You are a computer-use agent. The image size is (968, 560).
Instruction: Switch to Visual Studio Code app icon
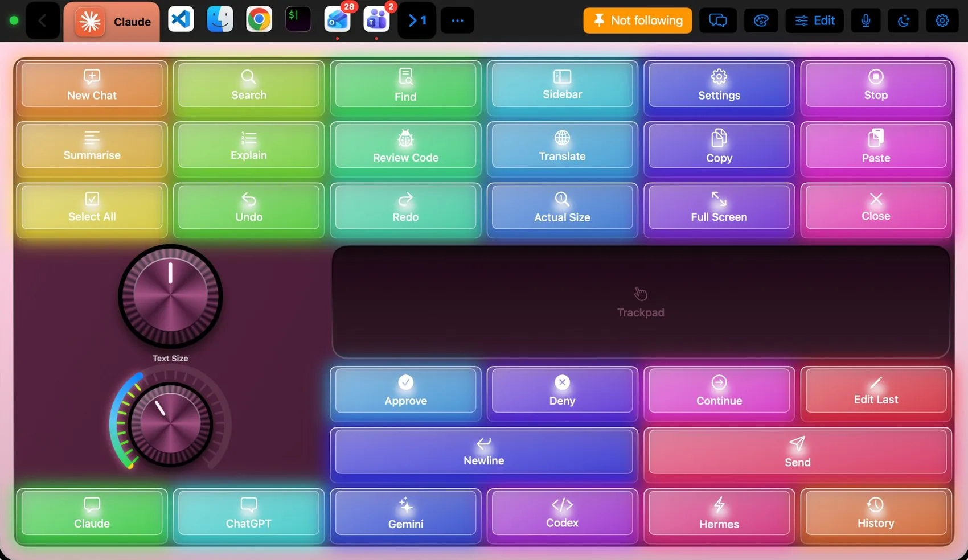[x=181, y=20]
